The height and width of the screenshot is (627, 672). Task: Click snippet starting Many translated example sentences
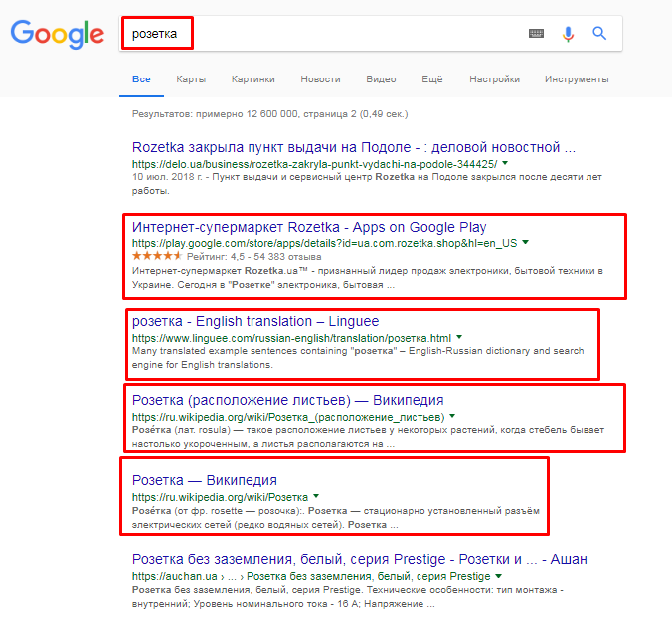pyautogui.click(x=358, y=358)
